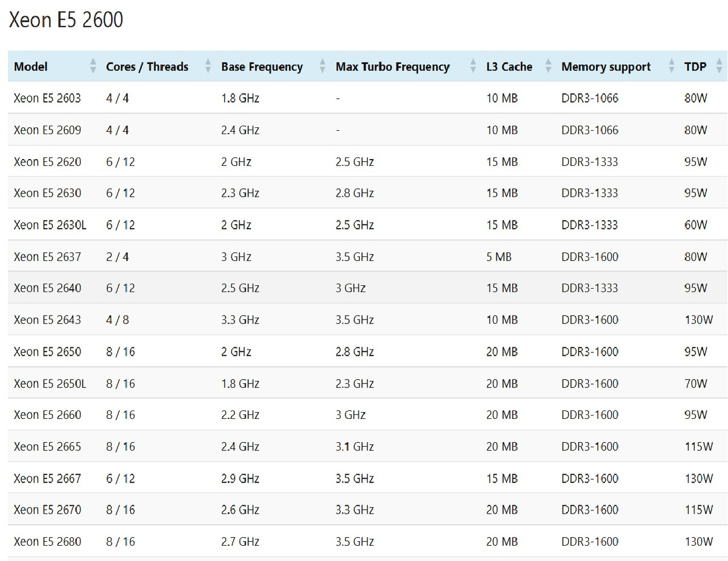Click the TDP header label
This screenshot has width=728, height=561.
695,67
